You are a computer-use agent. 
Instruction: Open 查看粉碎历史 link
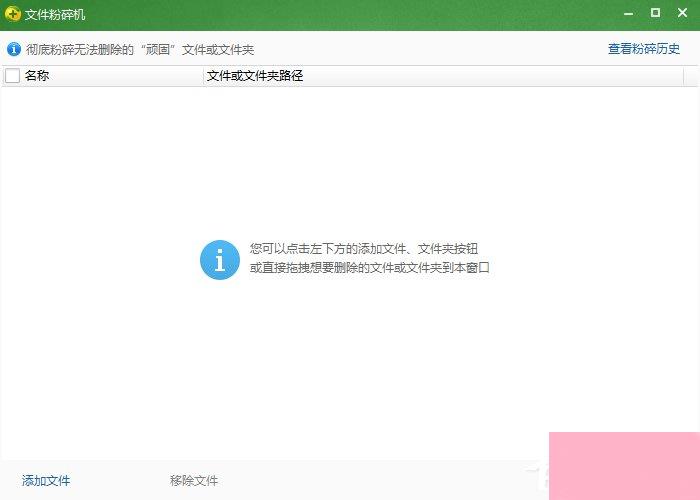(x=644, y=49)
